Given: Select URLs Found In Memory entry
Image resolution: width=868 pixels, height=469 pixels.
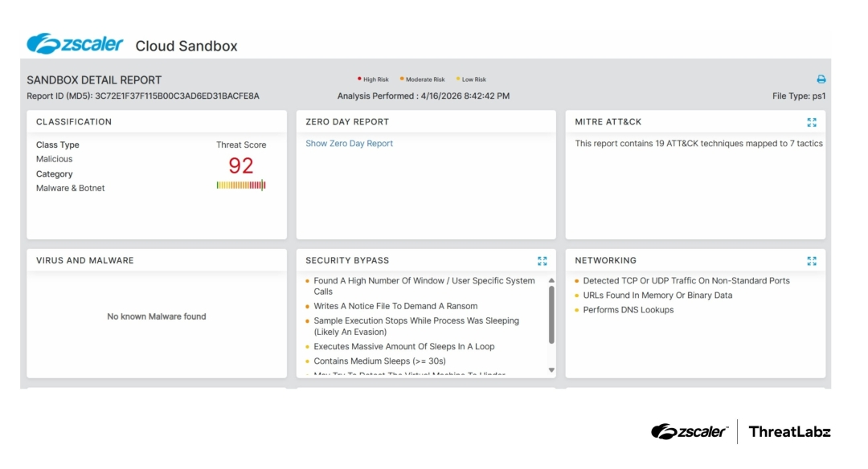Looking at the screenshot, I should (657, 296).
